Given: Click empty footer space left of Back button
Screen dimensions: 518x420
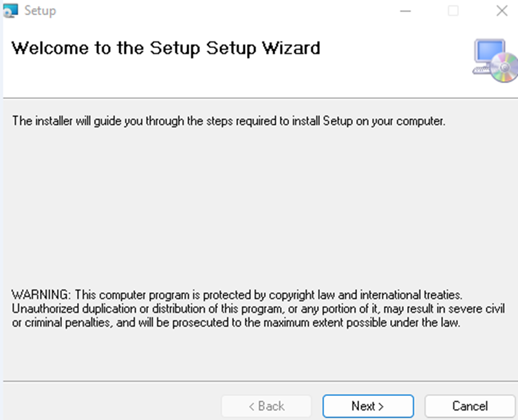Looking at the screenshot, I should [x=110, y=406].
